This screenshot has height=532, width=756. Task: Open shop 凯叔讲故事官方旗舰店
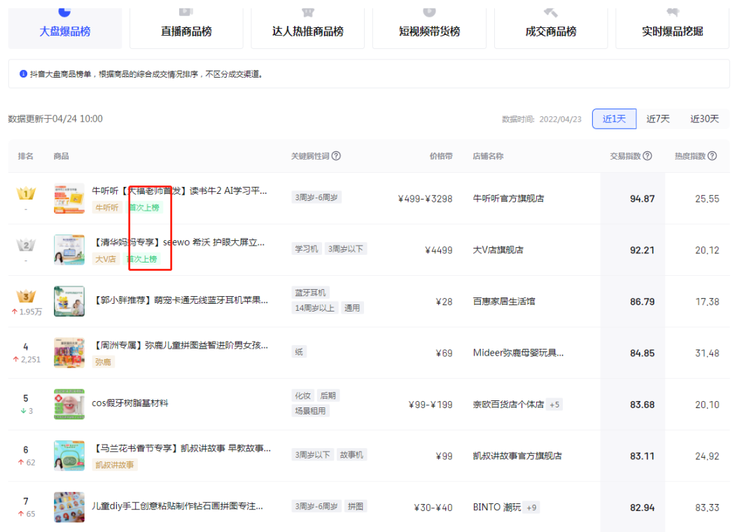(x=517, y=456)
